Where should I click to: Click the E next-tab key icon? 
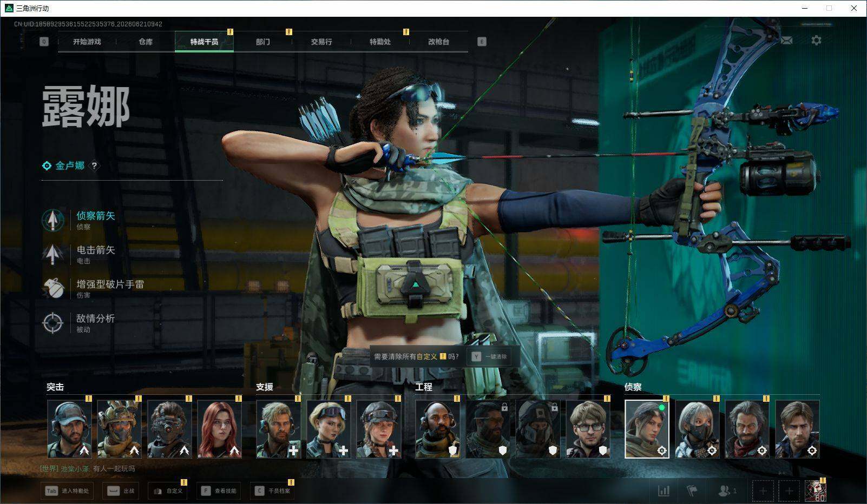point(482,42)
